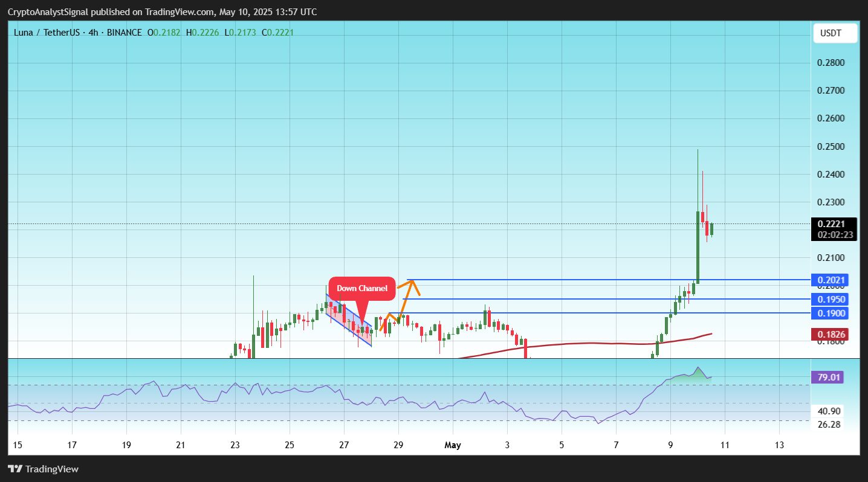
Task: Click the red 0.1826 moving average label
Action: pyautogui.click(x=832, y=335)
